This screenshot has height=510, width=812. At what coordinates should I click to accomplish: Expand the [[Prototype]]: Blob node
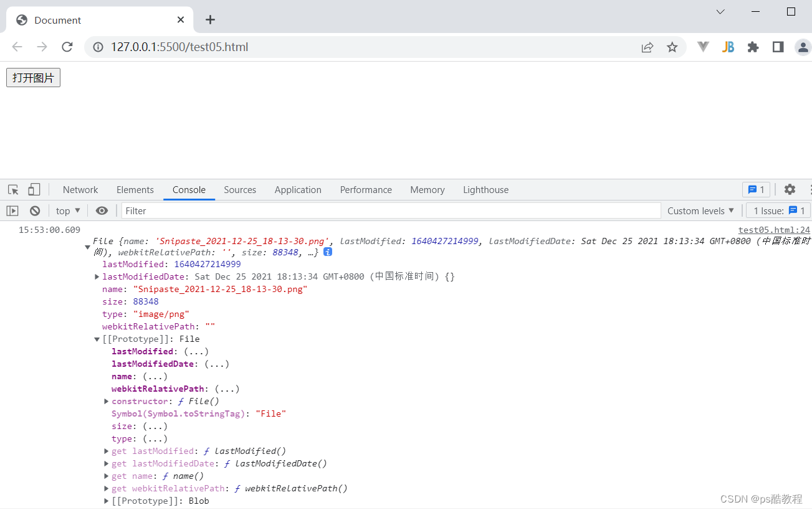[106, 501]
